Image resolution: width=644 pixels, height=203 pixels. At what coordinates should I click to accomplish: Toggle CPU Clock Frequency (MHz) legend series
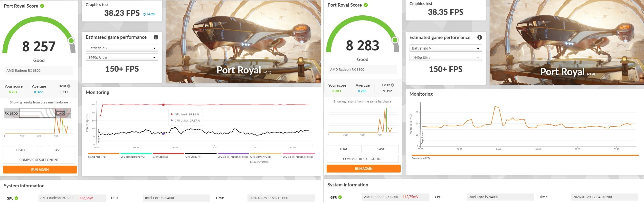233,155
